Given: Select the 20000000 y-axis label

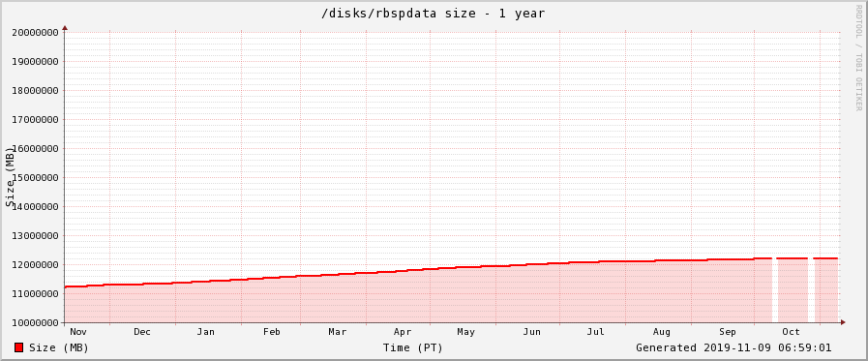Looking at the screenshot, I should 36,32.
